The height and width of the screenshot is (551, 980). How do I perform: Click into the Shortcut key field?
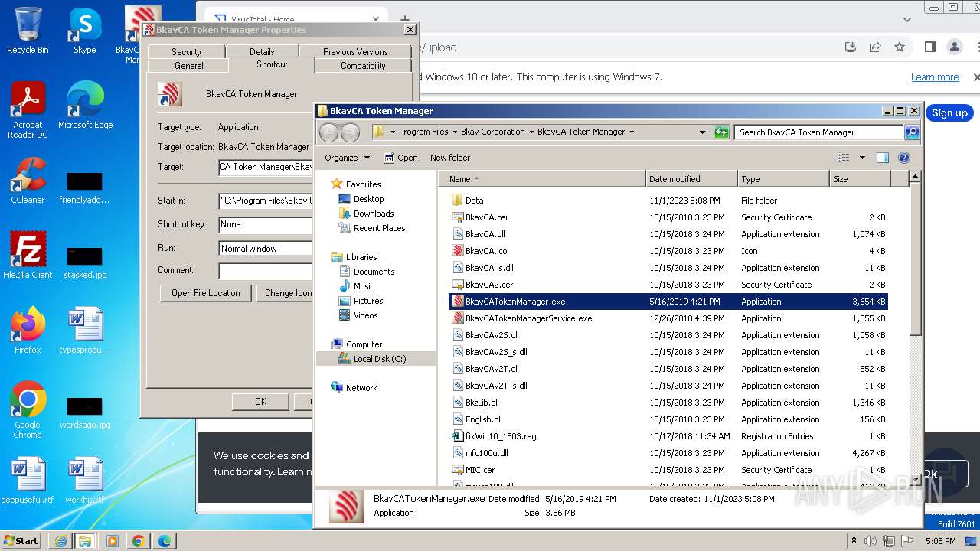coord(266,225)
